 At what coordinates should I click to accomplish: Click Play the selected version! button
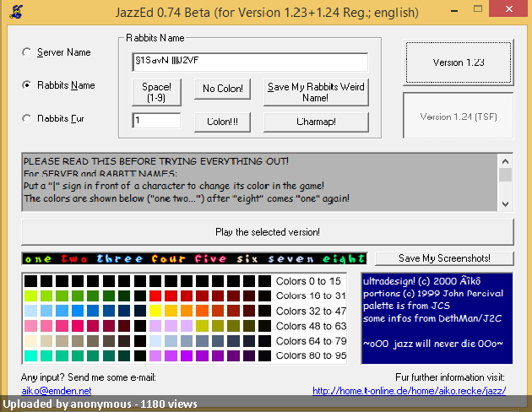tap(267, 231)
